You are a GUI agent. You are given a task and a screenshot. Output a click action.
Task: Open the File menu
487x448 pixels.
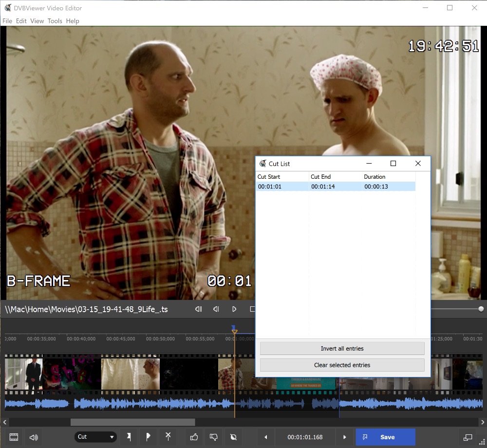(x=7, y=21)
